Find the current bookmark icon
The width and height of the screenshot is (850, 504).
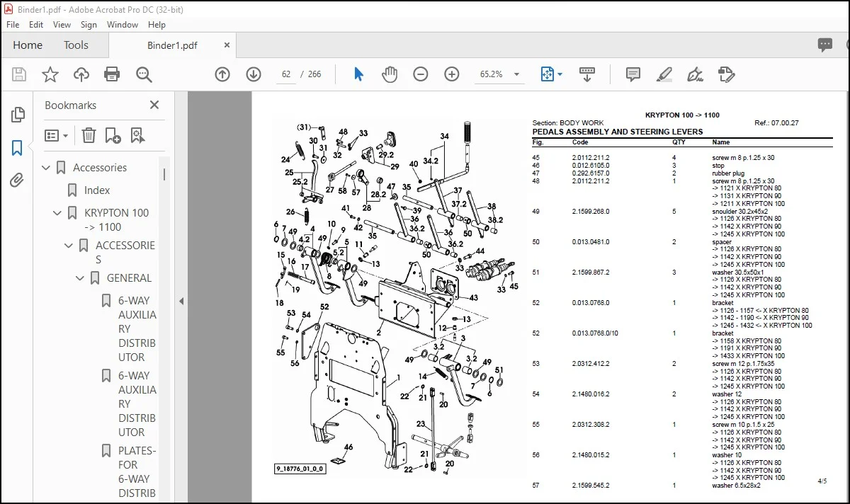[x=137, y=135]
